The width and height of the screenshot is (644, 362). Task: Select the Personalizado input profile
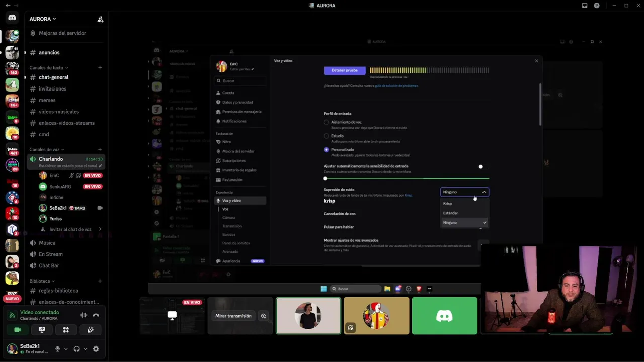[326, 149]
